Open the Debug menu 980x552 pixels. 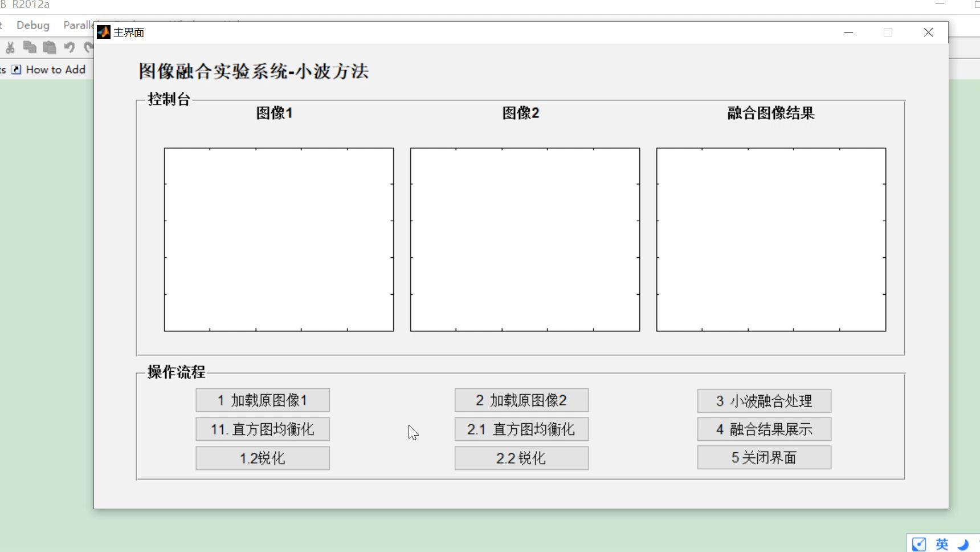pyautogui.click(x=32, y=25)
